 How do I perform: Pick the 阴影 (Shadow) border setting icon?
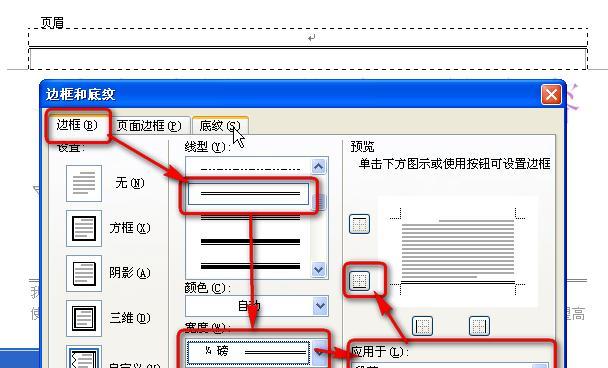(x=84, y=273)
